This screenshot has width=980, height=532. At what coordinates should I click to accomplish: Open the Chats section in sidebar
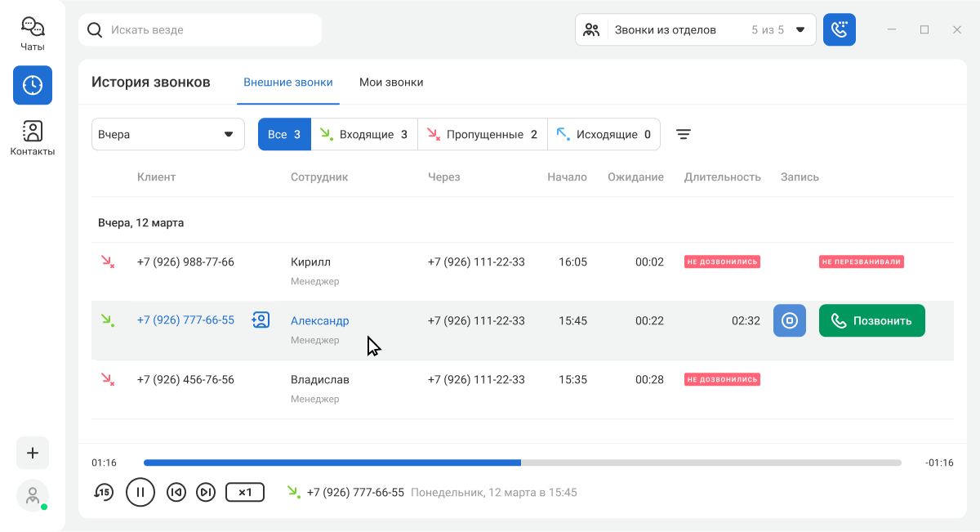(x=33, y=34)
